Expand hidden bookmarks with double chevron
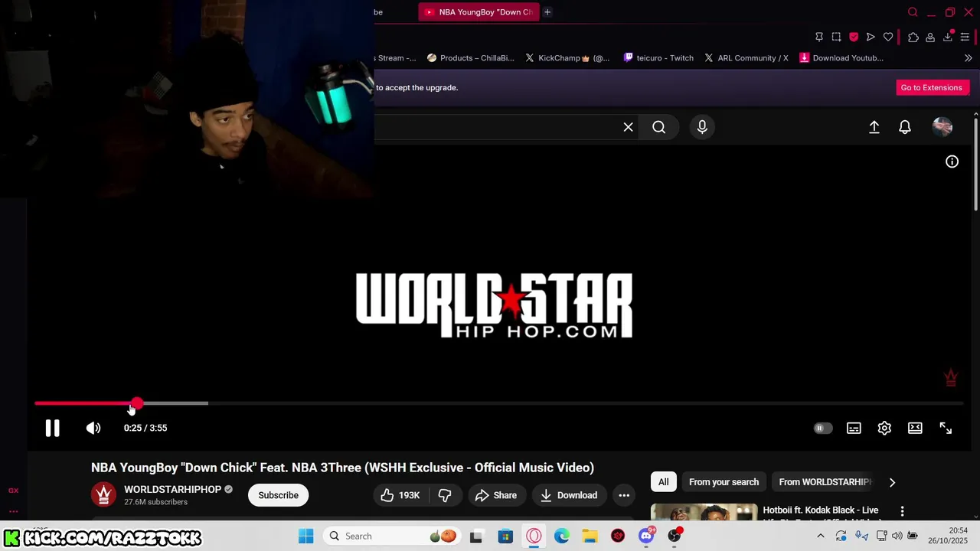This screenshot has height=551, width=980. [968, 57]
